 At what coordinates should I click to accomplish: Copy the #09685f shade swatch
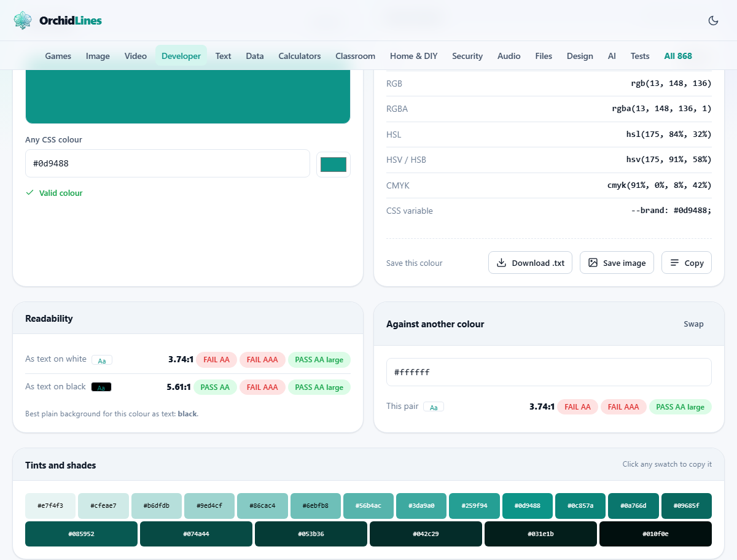click(687, 506)
